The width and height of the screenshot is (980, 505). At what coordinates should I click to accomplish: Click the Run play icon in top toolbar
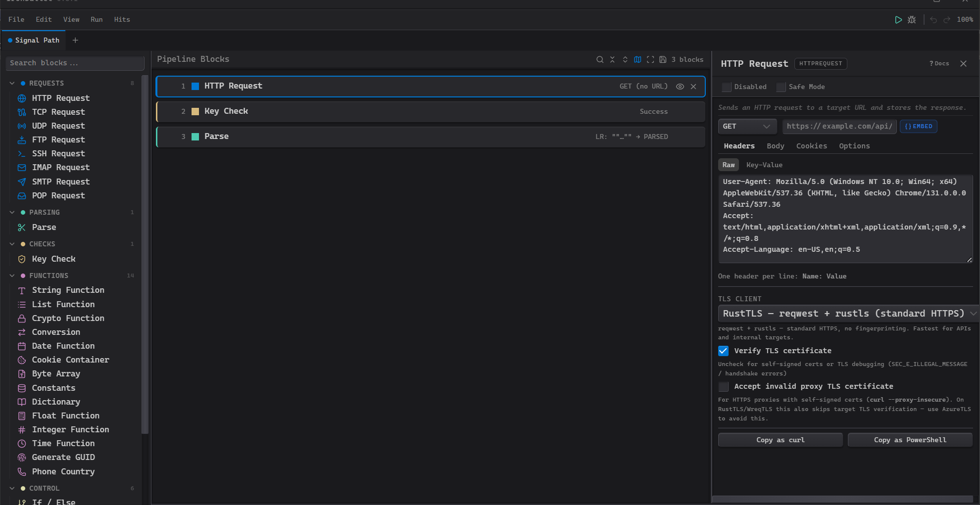click(x=898, y=20)
